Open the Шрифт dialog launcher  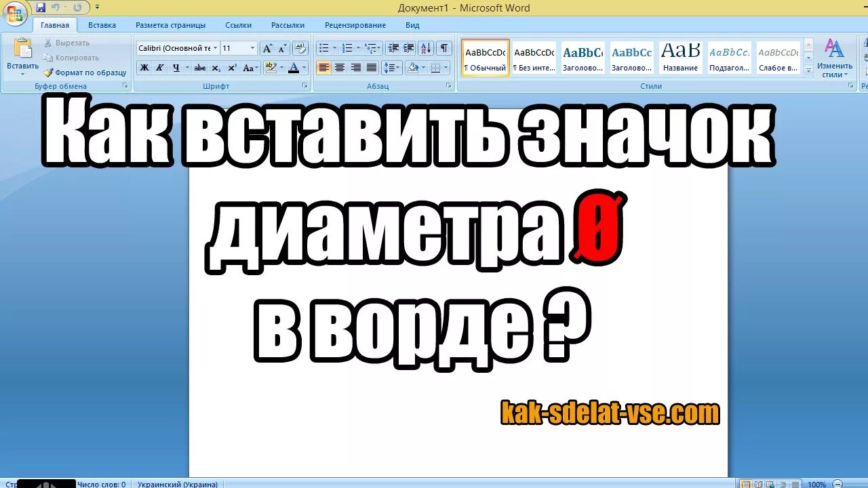(305, 86)
